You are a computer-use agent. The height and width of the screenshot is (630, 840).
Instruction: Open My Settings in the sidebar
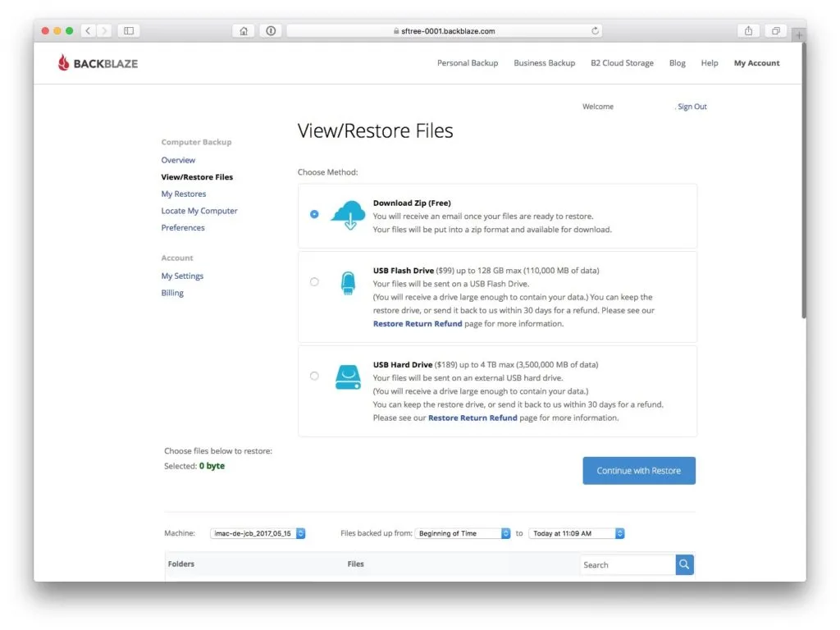(182, 276)
